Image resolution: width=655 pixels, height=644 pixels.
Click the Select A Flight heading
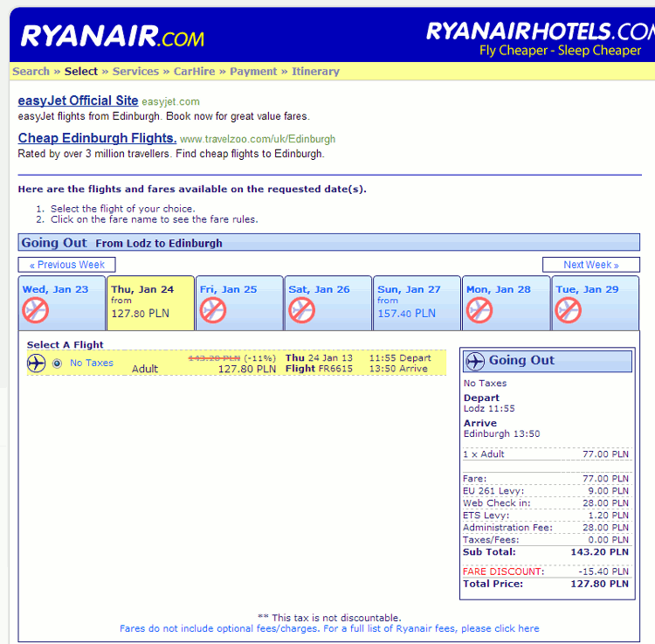coord(65,345)
